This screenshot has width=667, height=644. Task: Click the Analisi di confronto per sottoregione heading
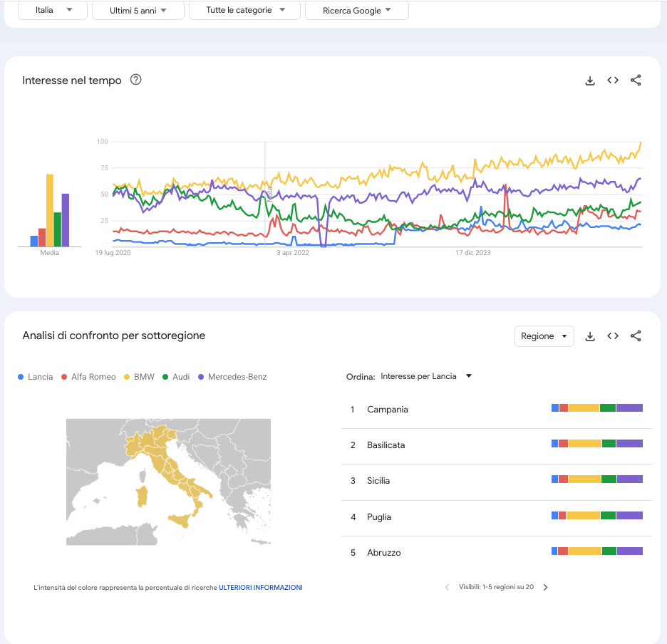pyautogui.click(x=113, y=336)
